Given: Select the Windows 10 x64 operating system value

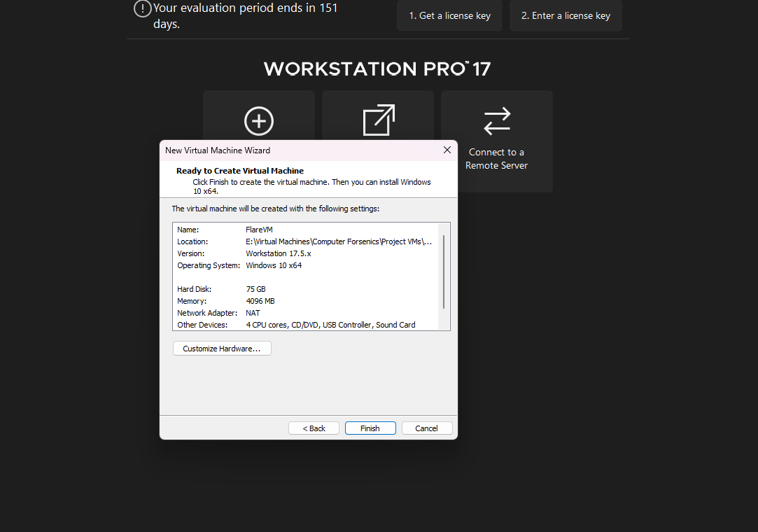Looking at the screenshot, I should 274,265.
